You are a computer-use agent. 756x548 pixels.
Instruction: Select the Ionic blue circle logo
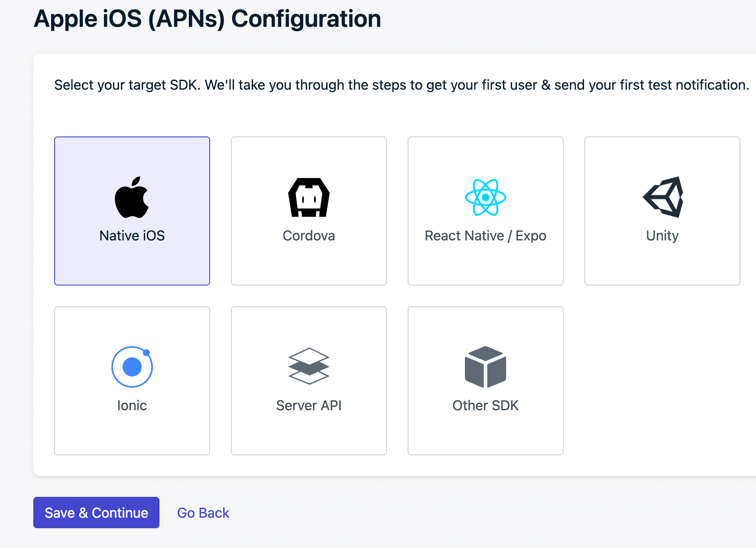tap(132, 367)
